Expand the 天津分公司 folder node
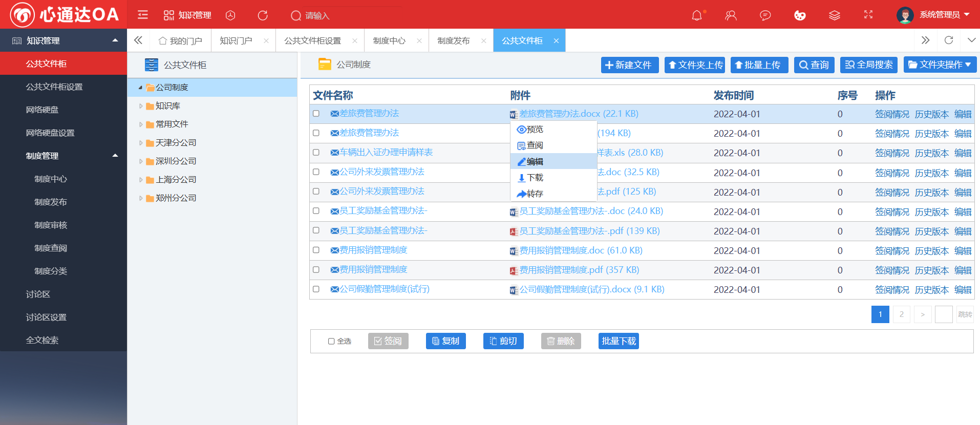 pyautogui.click(x=141, y=143)
